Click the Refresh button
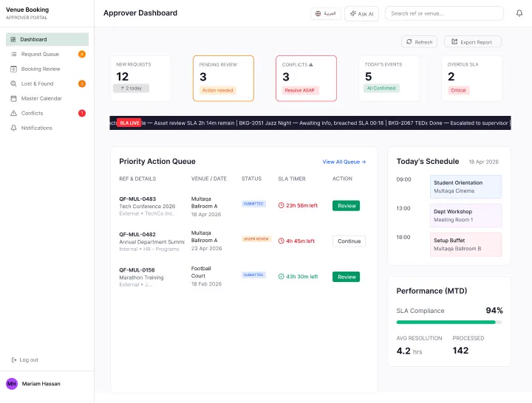Screen dimensions: 532x403 (420, 41)
